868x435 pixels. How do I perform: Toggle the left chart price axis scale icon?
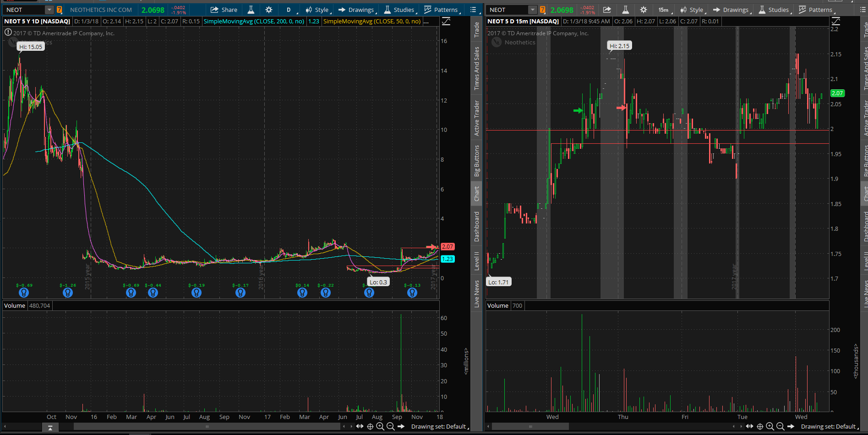(446, 22)
